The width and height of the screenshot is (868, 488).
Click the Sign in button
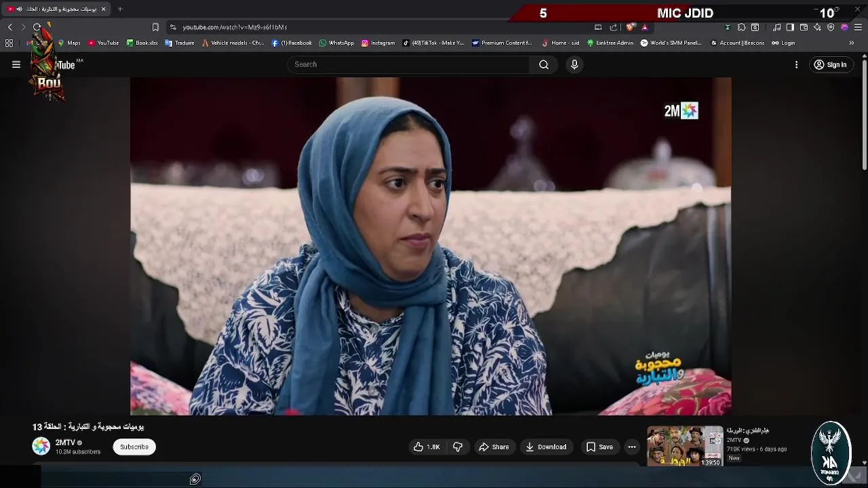tap(831, 64)
